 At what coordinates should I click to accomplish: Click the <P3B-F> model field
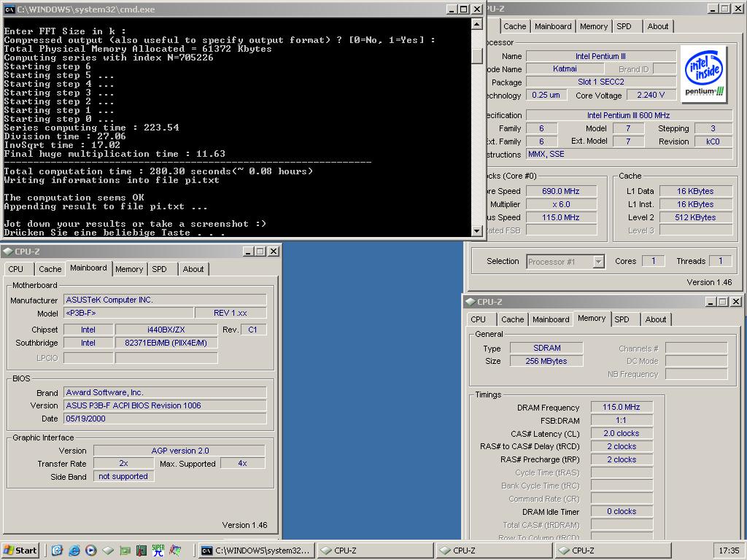(x=128, y=313)
